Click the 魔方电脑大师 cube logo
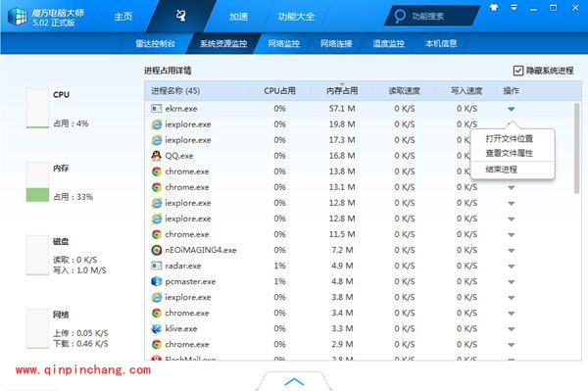 pos(18,17)
